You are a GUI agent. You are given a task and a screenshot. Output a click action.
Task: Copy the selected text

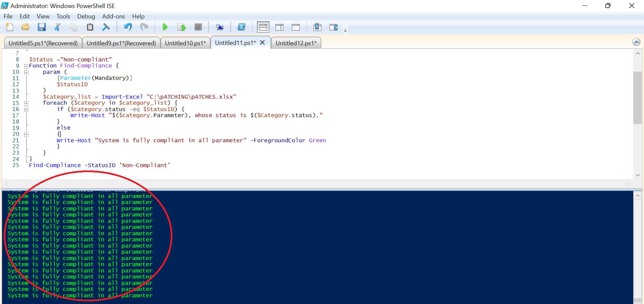pyautogui.click(x=74, y=27)
